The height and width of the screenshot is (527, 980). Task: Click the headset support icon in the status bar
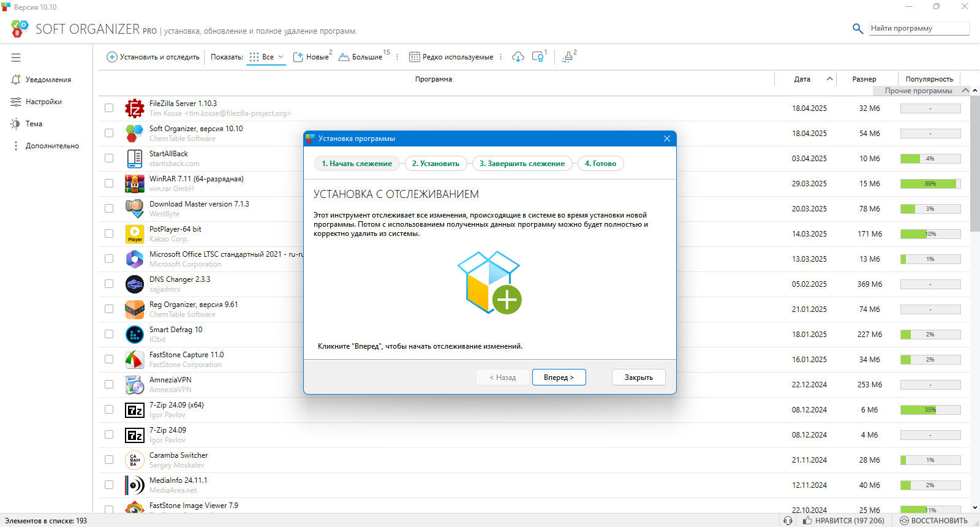pyautogui.click(x=788, y=520)
